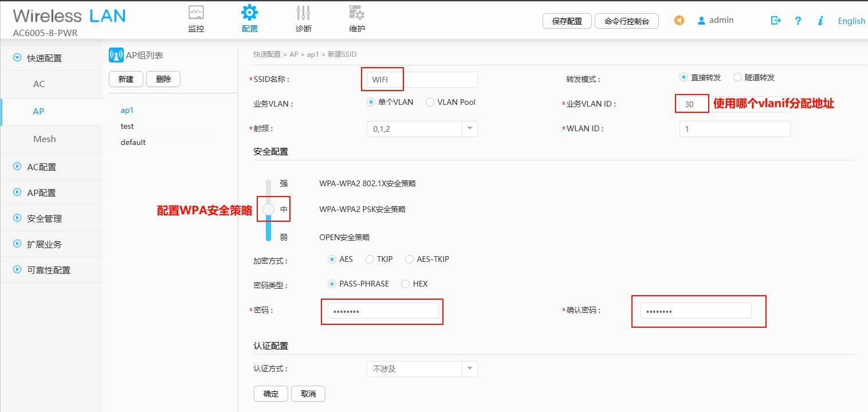Screen dimensions: 868x412
Task: Click OPEN安全策略 label
Action: [x=344, y=237]
